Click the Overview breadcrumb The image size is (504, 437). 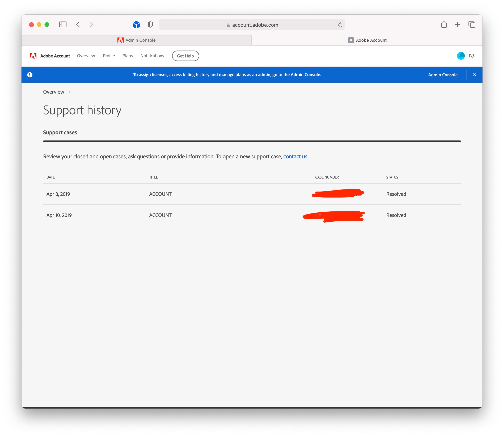click(54, 92)
